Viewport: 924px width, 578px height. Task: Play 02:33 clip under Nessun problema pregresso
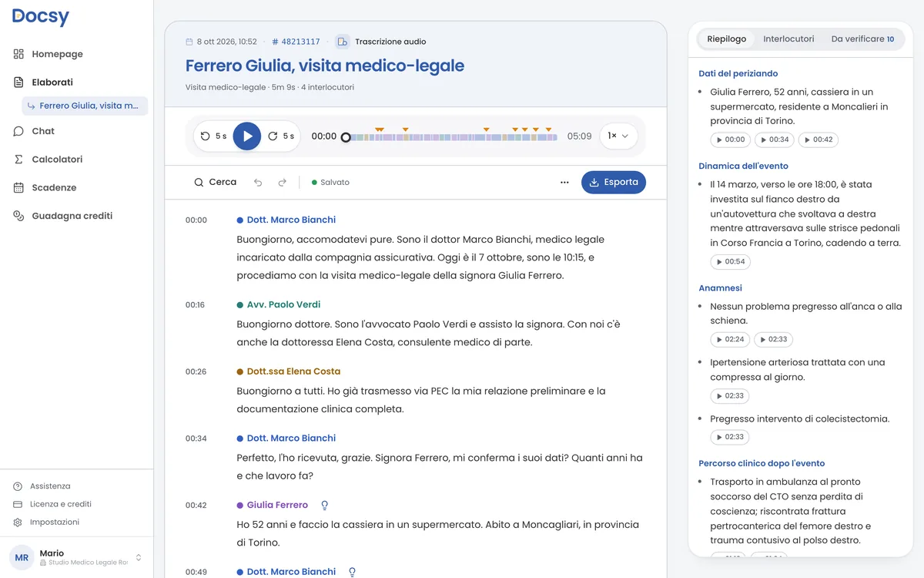point(774,339)
